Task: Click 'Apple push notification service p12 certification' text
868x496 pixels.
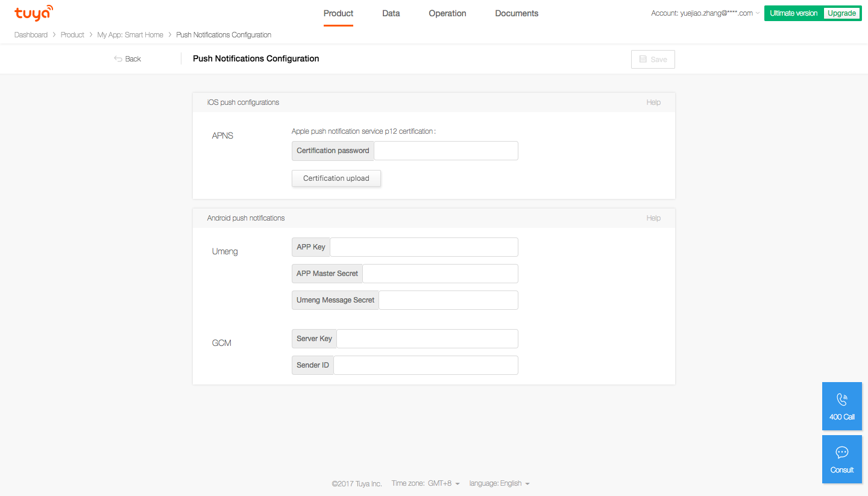Action: coord(362,131)
